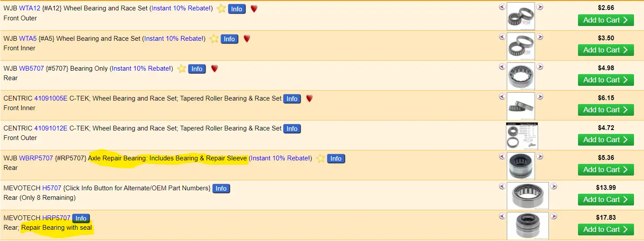This screenshot has width=644, height=241.
Task: Open Info for CENTRIC 41091005E
Action: tap(292, 99)
